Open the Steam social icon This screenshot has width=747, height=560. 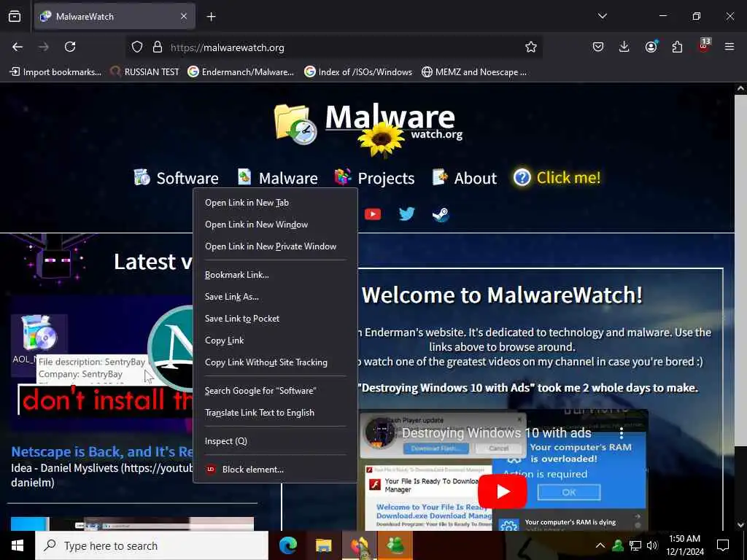click(441, 214)
